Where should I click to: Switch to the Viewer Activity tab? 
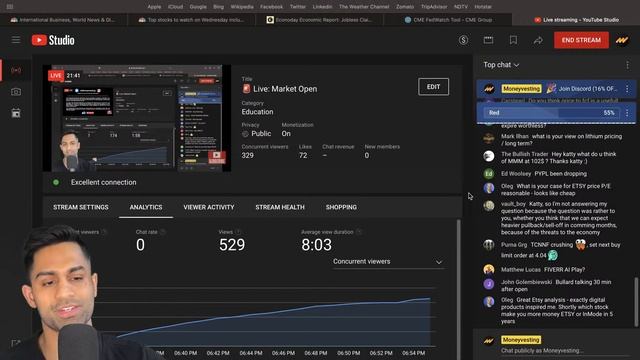pos(209,207)
